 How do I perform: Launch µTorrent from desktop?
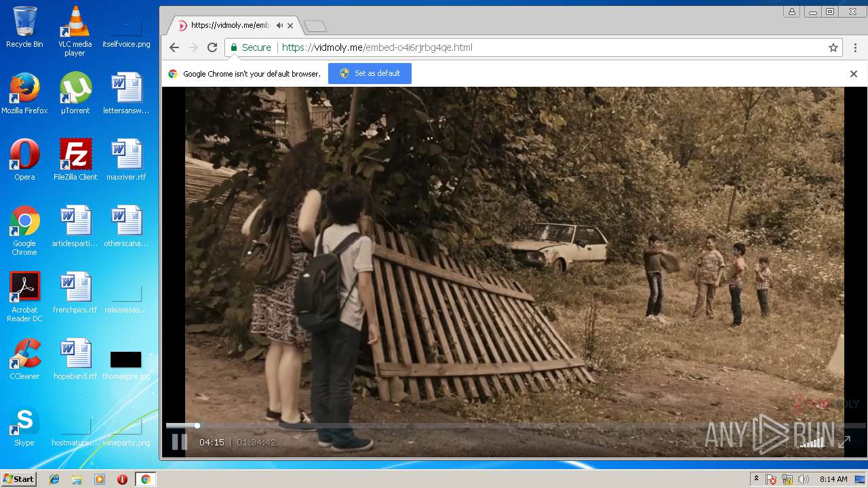tap(75, 94)
